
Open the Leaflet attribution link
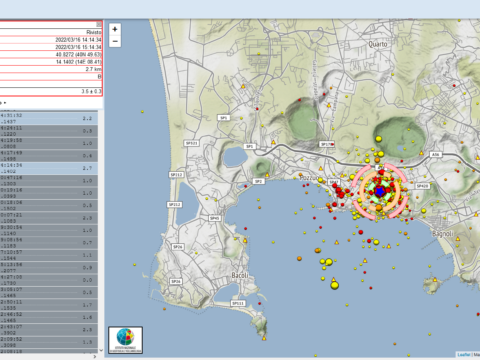click(464, 355)
